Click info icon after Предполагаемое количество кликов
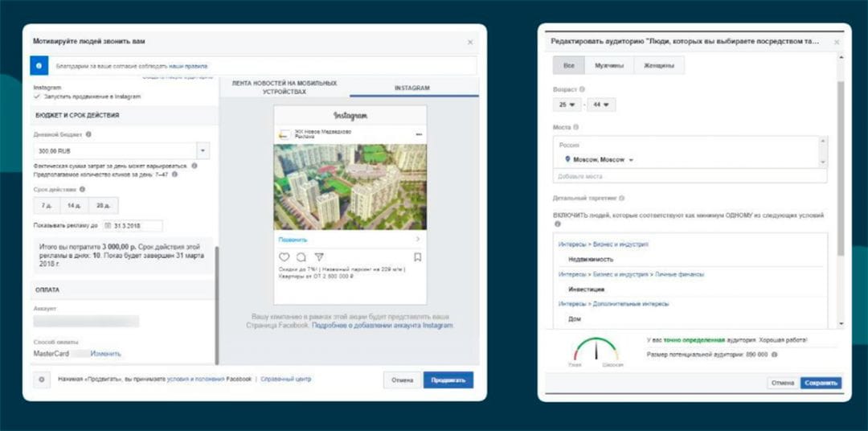 174,174
